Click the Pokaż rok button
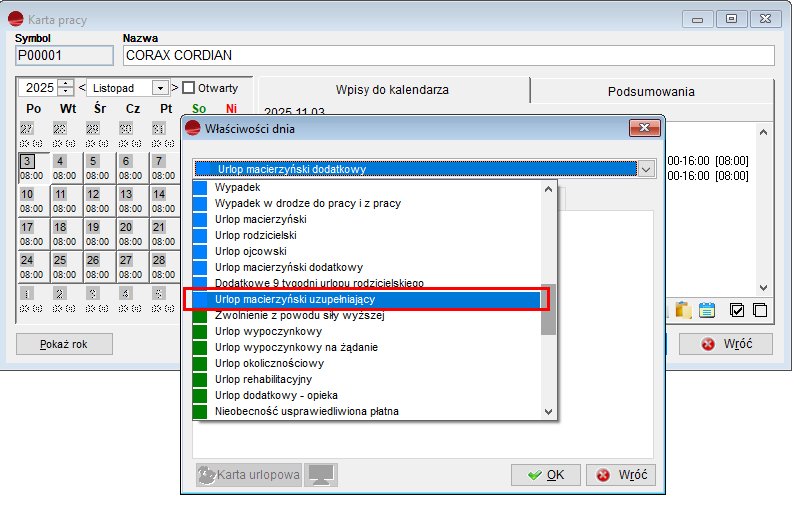The image size is (795, 519). click(64, 344)
